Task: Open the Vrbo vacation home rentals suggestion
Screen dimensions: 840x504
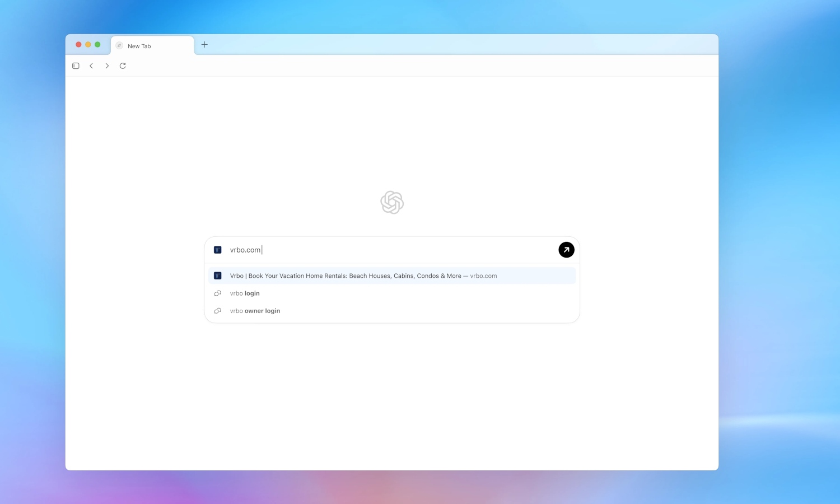Action: 363,276
